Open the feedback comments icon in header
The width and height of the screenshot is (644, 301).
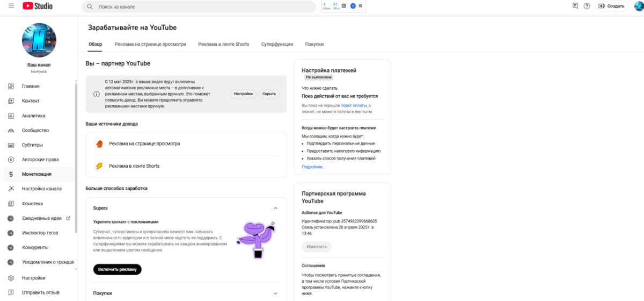click(575, 6)
